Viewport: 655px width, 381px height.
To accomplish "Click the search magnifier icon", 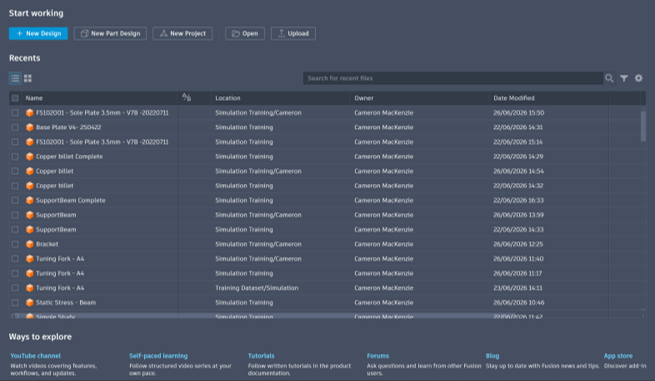I will point(609,78).
